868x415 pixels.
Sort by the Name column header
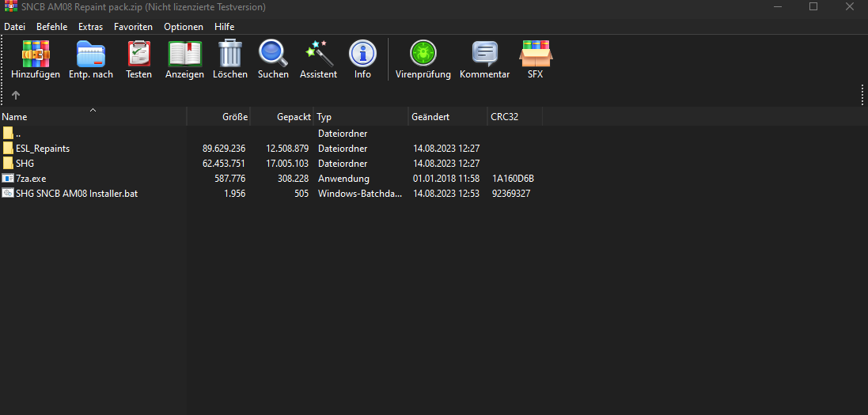[93, 117]
